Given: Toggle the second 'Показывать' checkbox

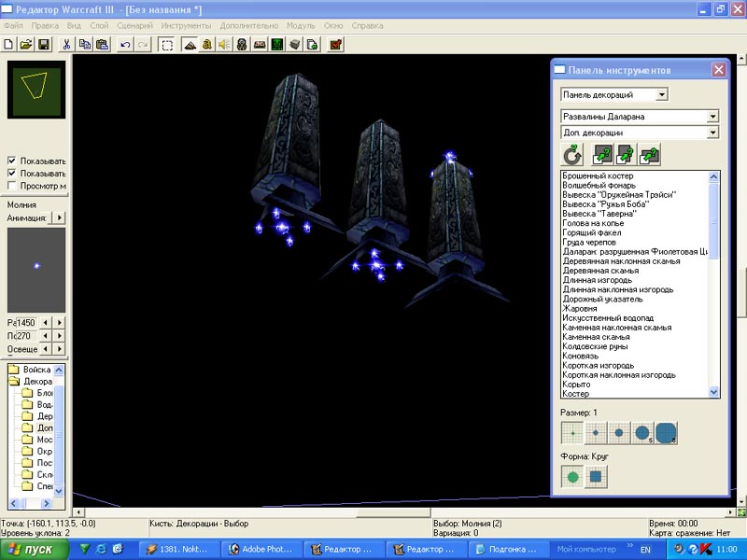Looking at the screenshot, I should point(11,173).
